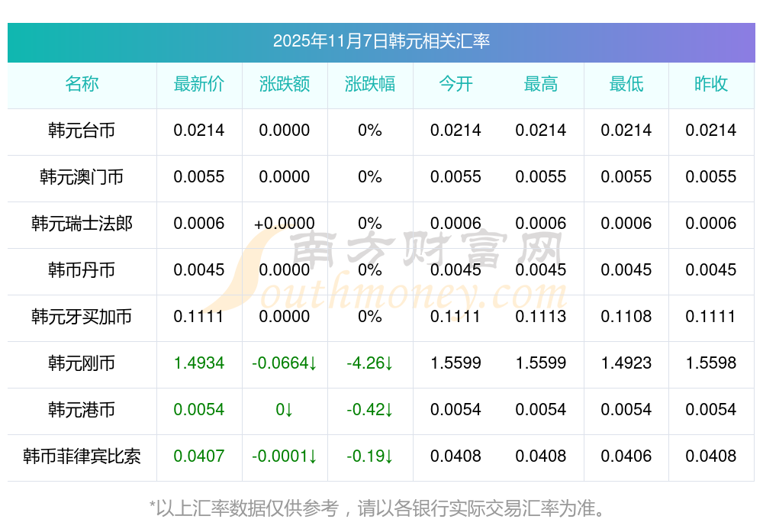
Task: Select the 最高 column header
Action: coord(541,84)
